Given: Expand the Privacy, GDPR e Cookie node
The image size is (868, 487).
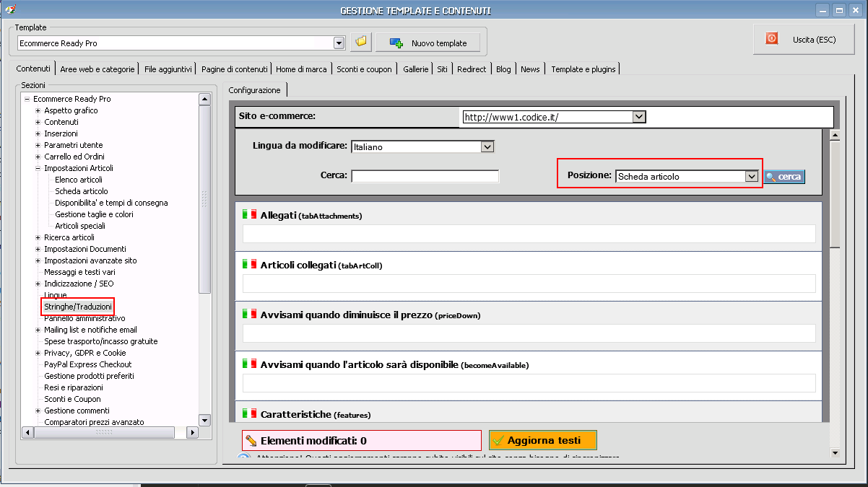Looking at the screenshot, I should click(38, 353).
